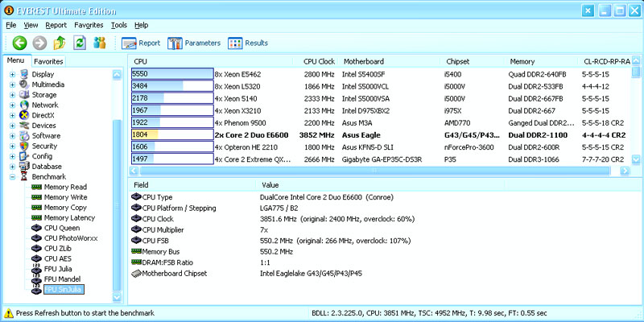Open Memory Latency benchmark
The height and width of the screenshot is (322, 644).
pos(69,217)
